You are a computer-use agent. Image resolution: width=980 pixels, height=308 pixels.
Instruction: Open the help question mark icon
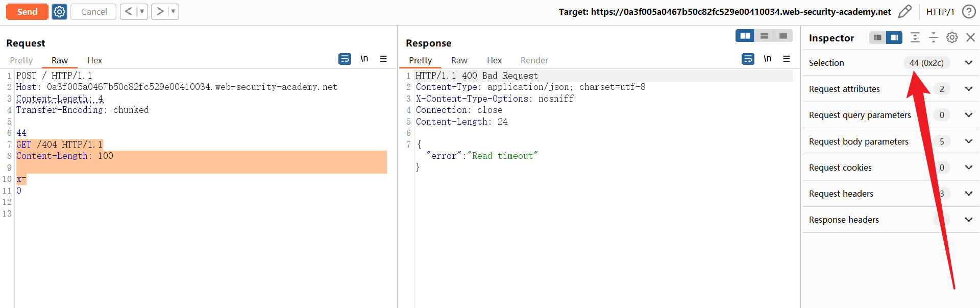tap(968, 12)
